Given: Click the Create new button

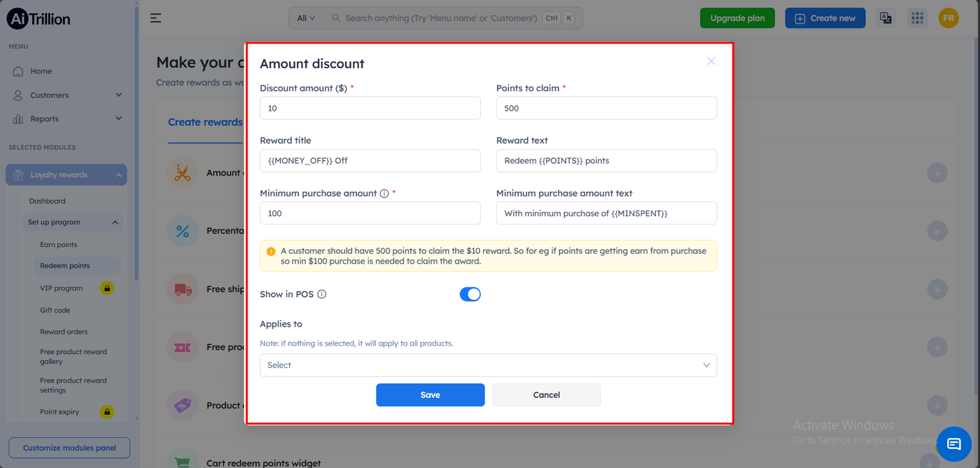Looking at the screenshot, I should pyautogui.click(x=825, y=18).
